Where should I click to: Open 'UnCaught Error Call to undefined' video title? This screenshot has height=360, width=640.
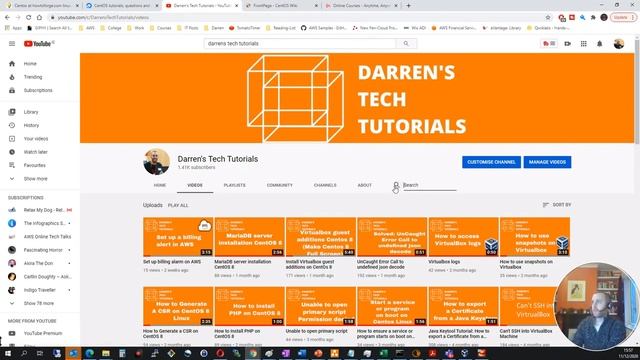tap(381, 264)
